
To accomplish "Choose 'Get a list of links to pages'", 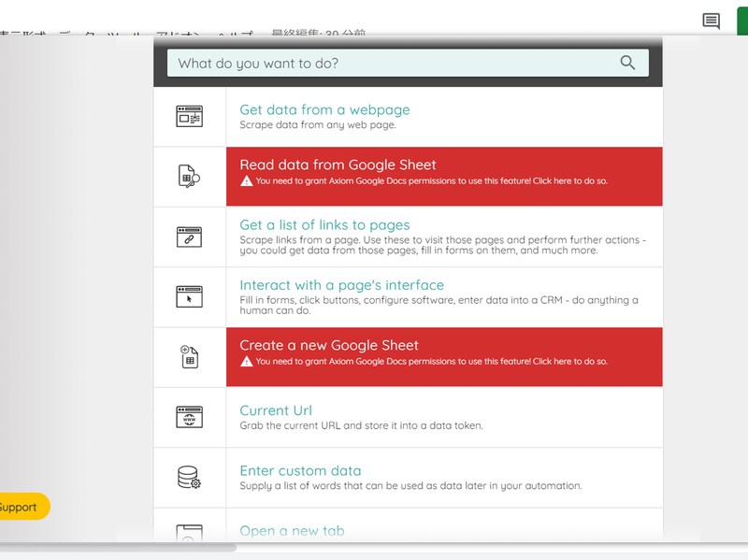I will pyautogui.click(x=324, y=224).
